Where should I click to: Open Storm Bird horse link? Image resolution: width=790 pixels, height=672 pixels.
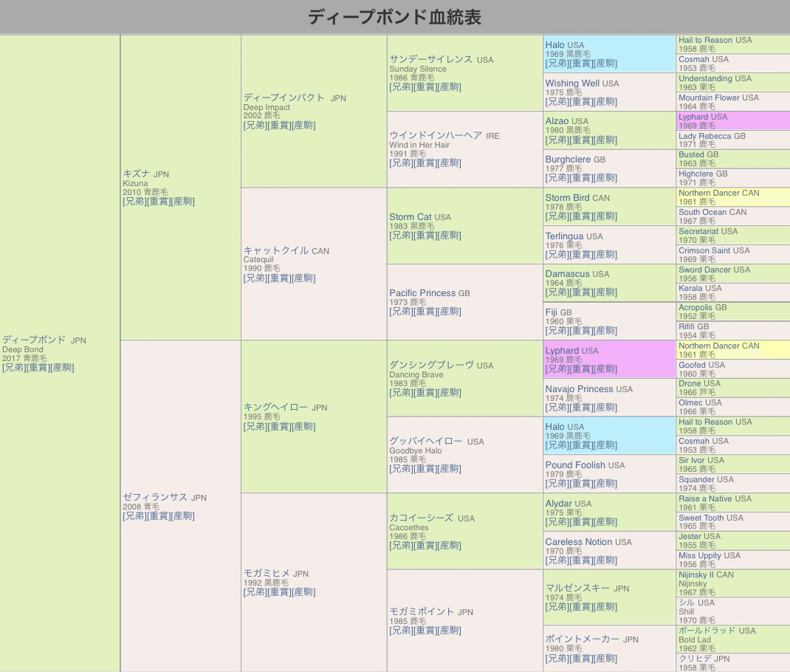567,197
